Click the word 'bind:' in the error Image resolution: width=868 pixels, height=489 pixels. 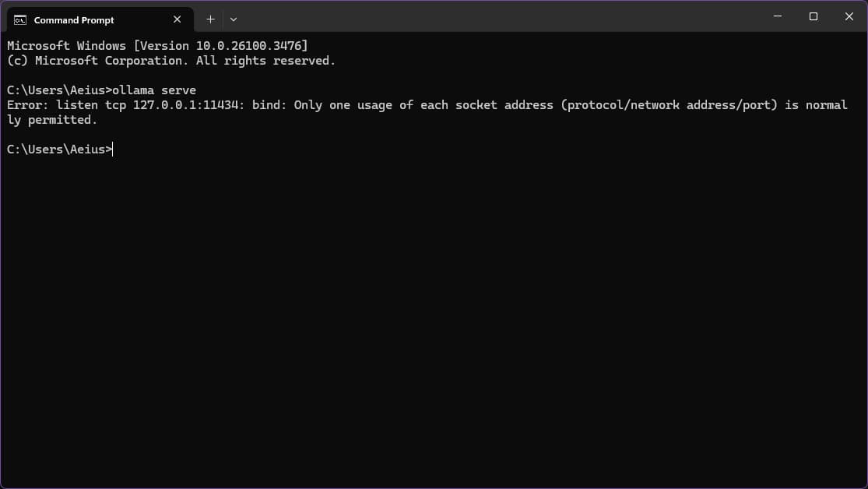[269, 105]
